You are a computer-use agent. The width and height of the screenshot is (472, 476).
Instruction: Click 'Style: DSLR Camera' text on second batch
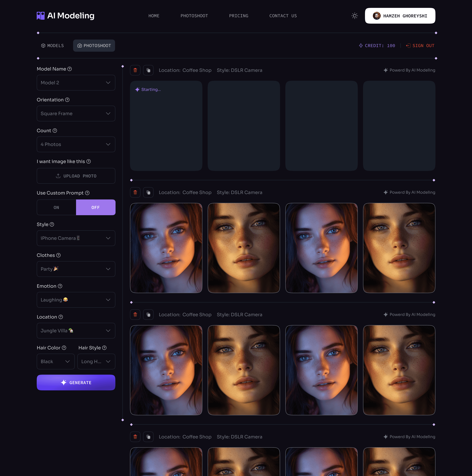click(x=239, y=192)
